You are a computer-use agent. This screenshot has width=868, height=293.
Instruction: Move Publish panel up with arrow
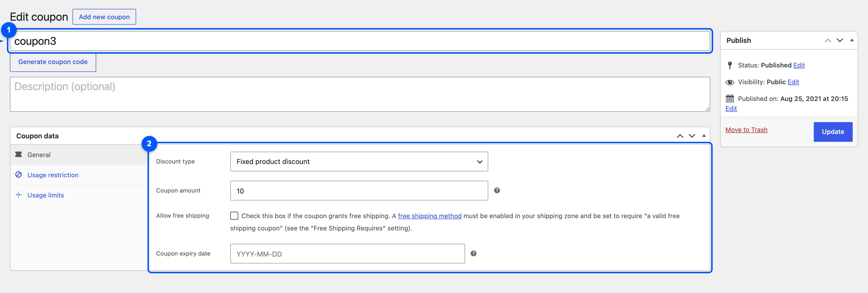coord(828,40)
